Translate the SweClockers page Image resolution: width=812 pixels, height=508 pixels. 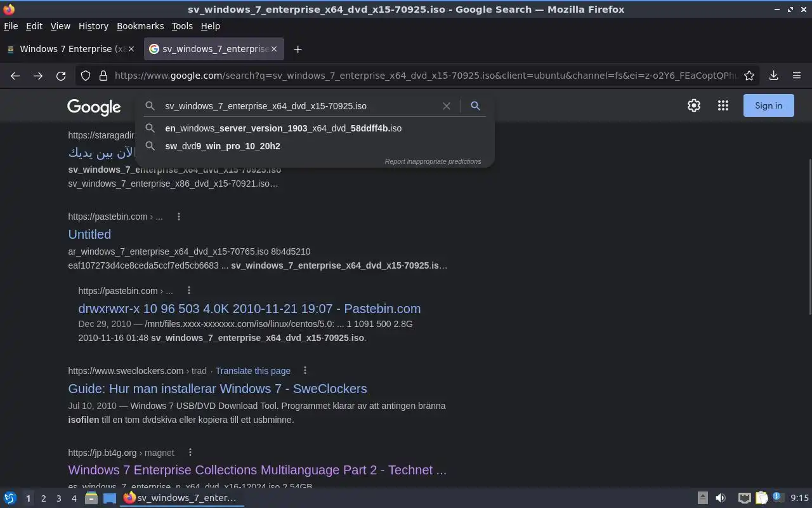[x=252, y=371]
